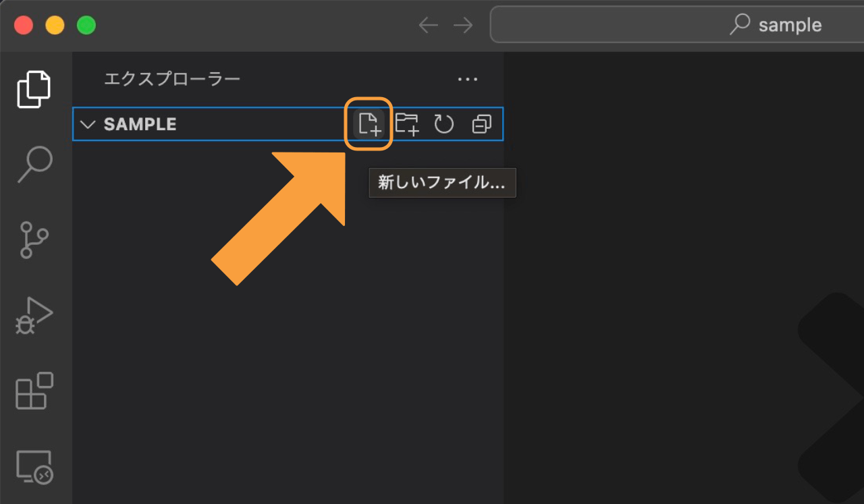
Task: Close window with red button
Action: click(x=24, y=26)
